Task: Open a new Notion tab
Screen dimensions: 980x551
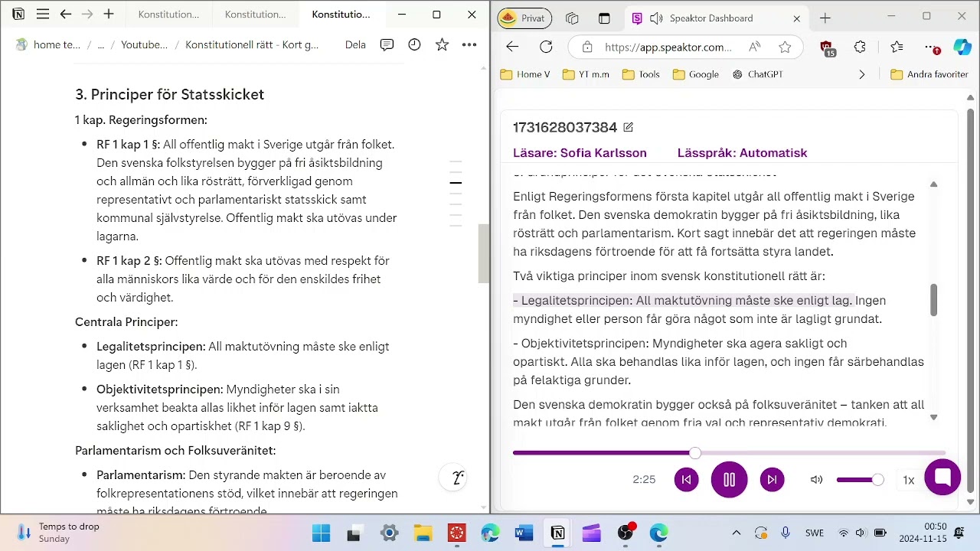Action: pos(109,15)
